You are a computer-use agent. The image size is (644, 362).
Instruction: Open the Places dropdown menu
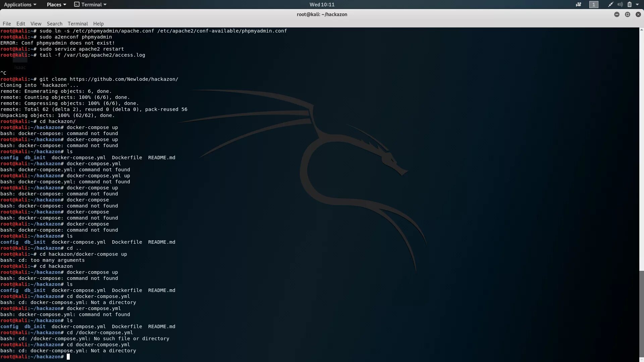coord(56,4)
